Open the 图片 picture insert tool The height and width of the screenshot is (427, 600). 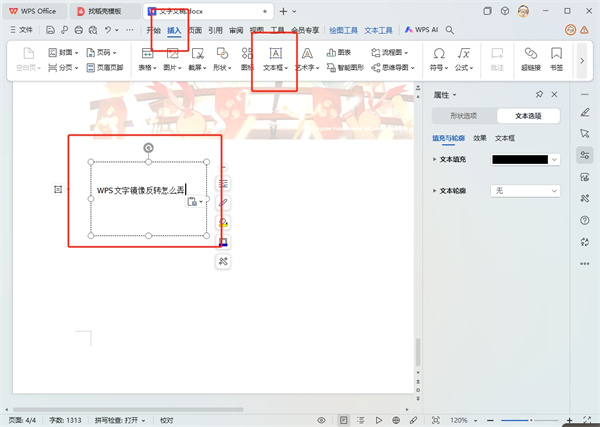coord(172,59)
